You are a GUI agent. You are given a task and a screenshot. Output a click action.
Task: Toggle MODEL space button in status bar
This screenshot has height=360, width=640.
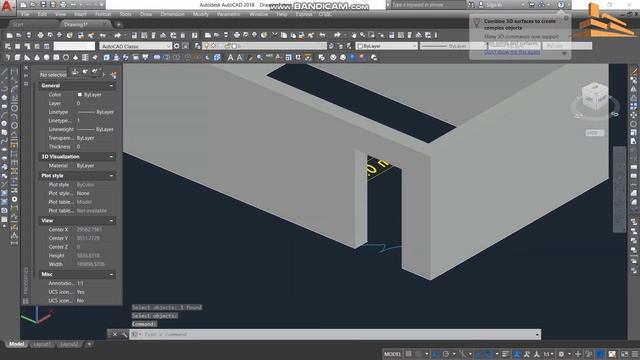coord(392,354)
